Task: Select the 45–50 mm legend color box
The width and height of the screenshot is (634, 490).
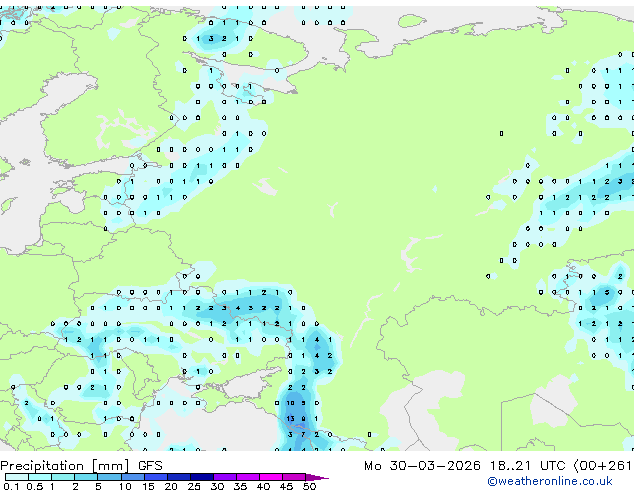Action: coord(294,477)
